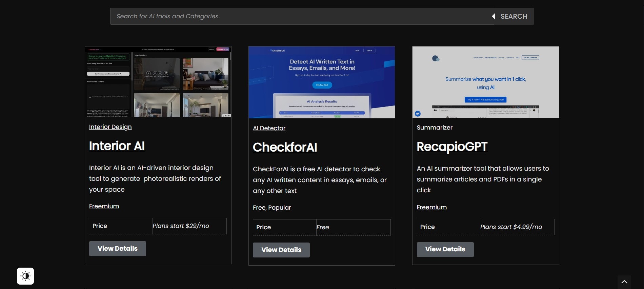Click the arrow icon beside SEARCH
Viewport: 644px width, 289px height.
pos(494,16)
